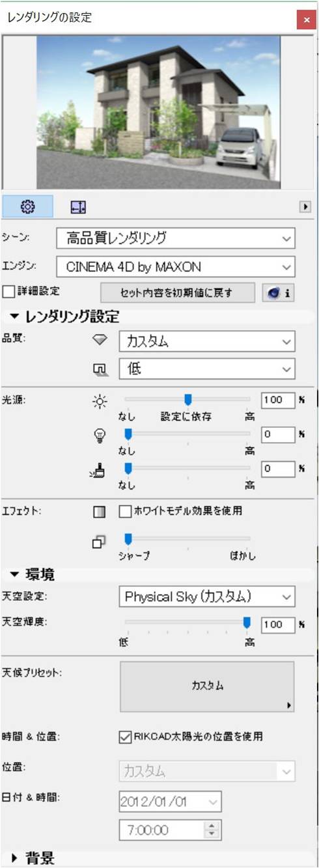Click the diamond quality icon

[100, 341]
